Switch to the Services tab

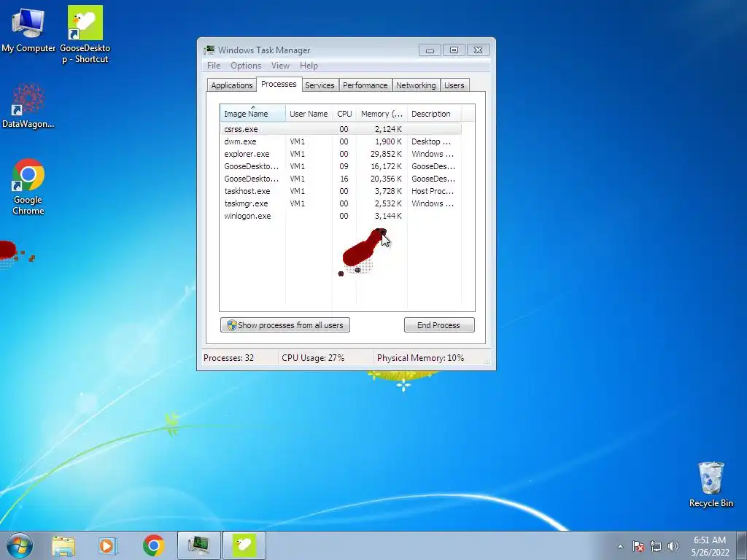(x=320, y=85)
